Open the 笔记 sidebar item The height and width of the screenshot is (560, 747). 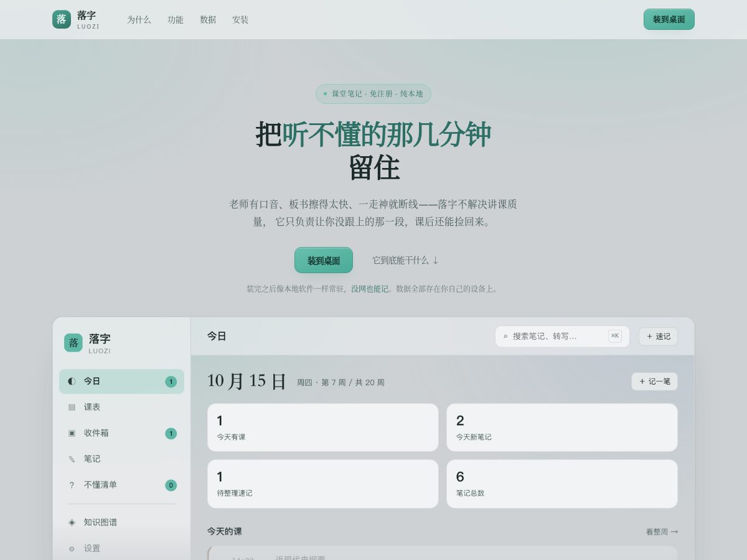(121, 459)
